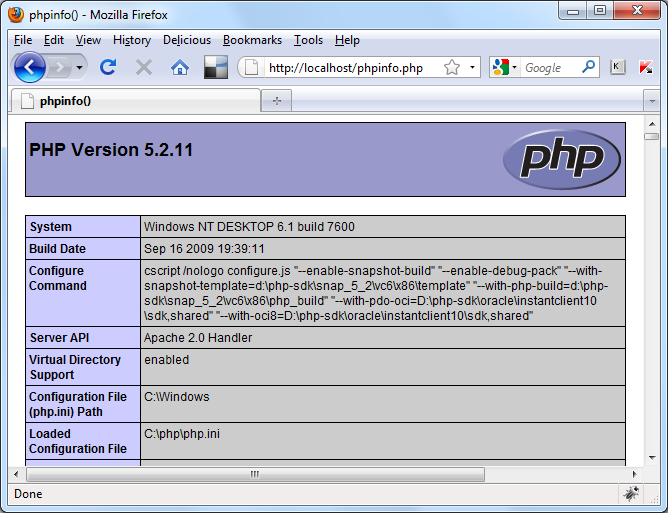Click the Configure Command label
Viewport: 668px width, 513px height.
[58, 278]
